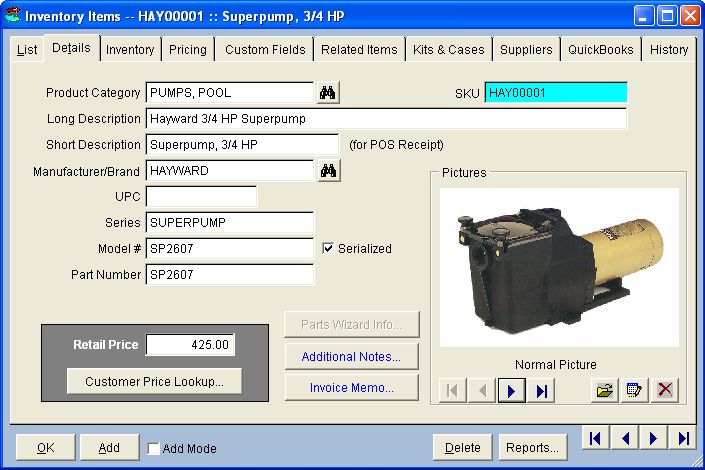Open the Reports... button
The width and height of the screenshot is (705, 470).
point(532,448)
